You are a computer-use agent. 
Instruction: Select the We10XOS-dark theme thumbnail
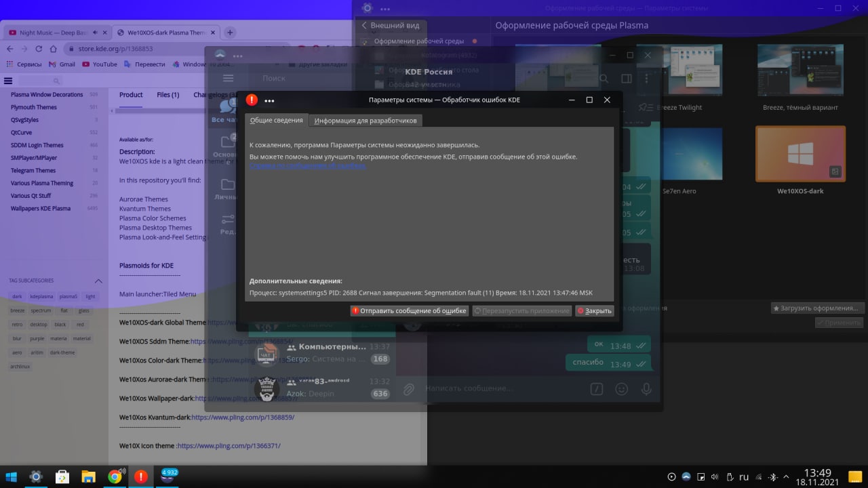click(800, 154)
